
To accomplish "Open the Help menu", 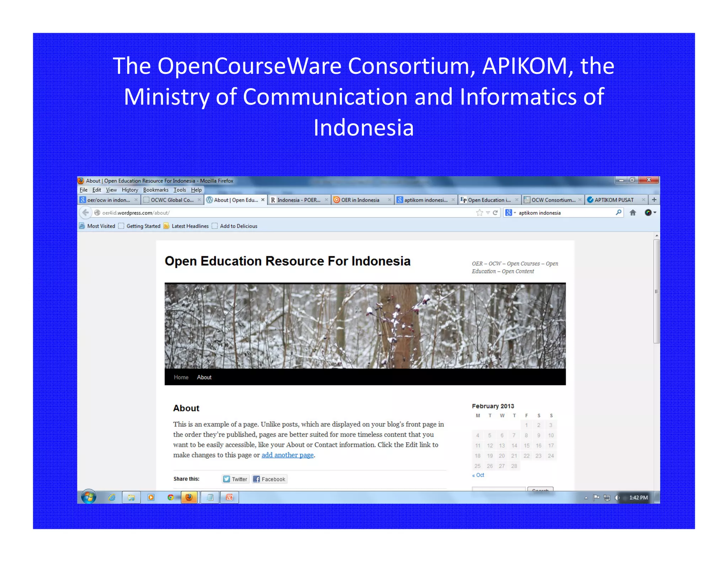I will coord(196,190).
